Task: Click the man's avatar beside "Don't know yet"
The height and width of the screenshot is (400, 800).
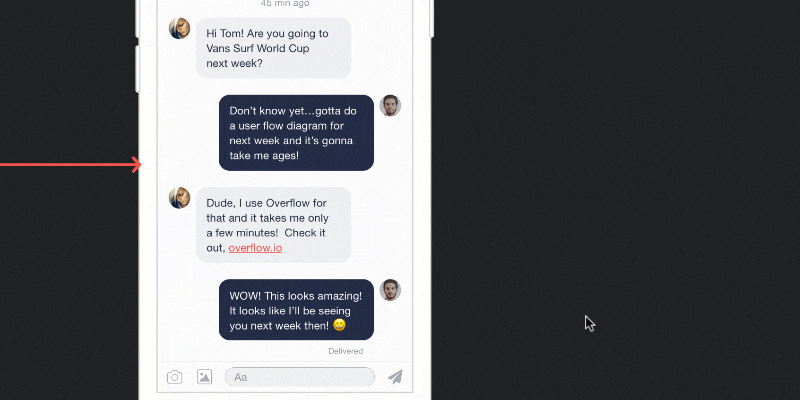Action: coord(390,106)
